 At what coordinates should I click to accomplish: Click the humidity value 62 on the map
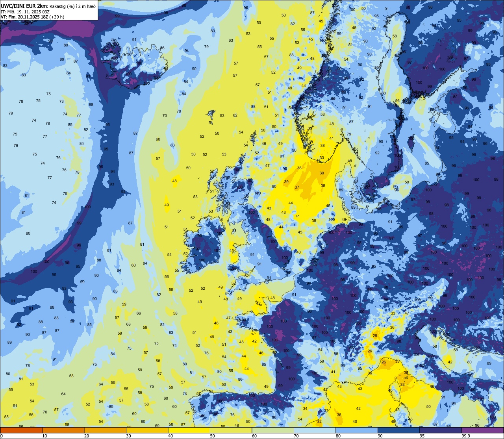[x=235, y=115]
